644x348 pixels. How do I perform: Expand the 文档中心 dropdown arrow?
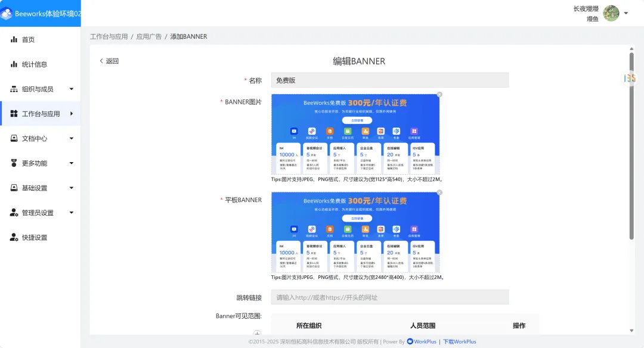72,138
